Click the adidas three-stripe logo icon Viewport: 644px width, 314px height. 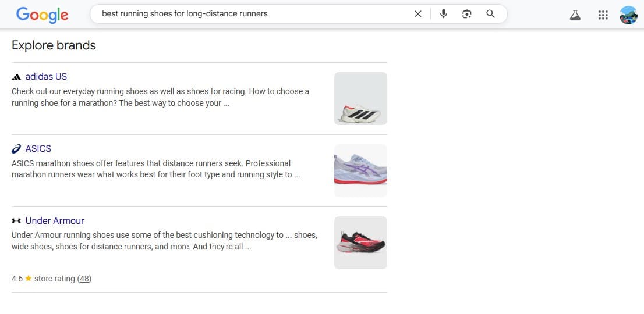click(16, 77)
